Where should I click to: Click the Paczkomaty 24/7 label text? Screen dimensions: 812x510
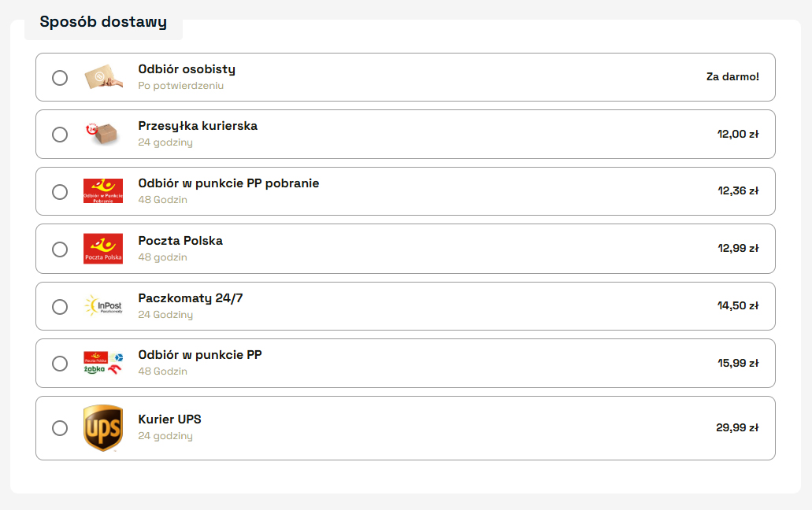[195, 298]
